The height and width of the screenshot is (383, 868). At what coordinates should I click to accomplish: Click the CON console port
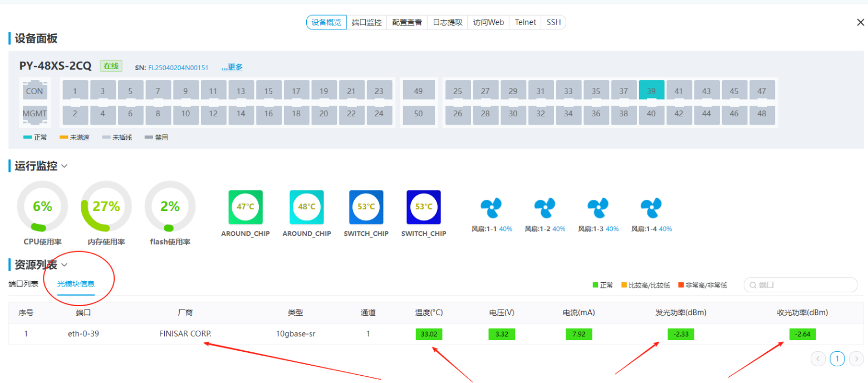[x=35, y=91]
